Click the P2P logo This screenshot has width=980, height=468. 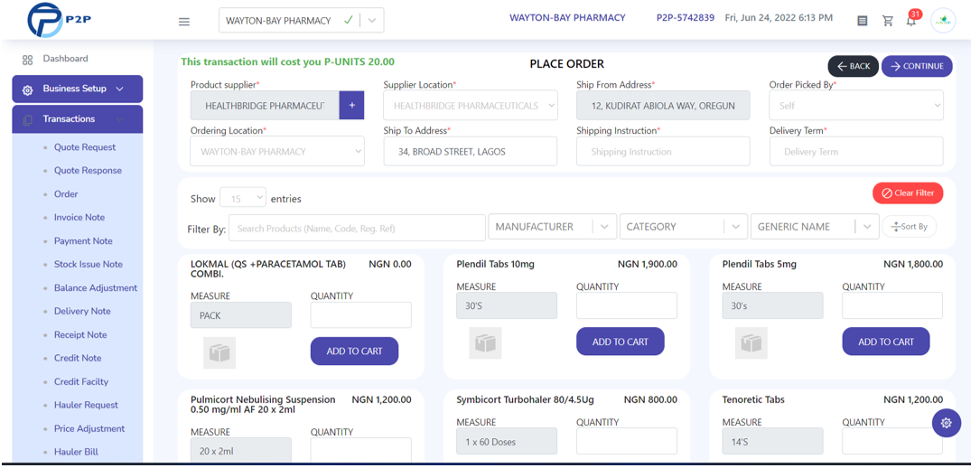click(x=60, y=19)
